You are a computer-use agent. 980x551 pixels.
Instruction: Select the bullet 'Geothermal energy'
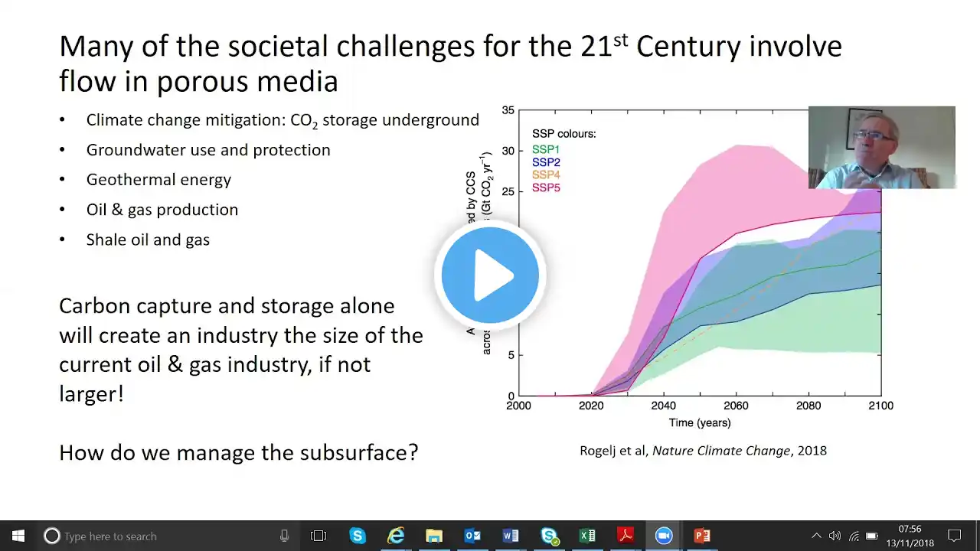[158, 180]
